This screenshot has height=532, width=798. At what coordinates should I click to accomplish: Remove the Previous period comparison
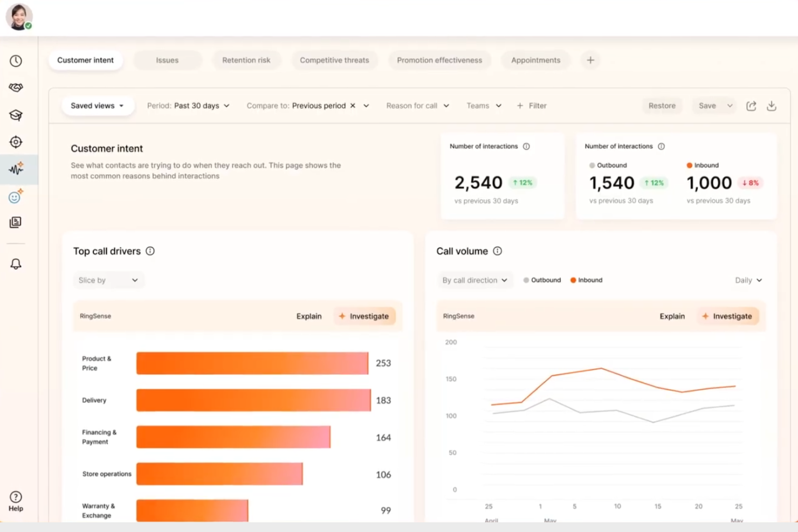(x=353, y=106)
